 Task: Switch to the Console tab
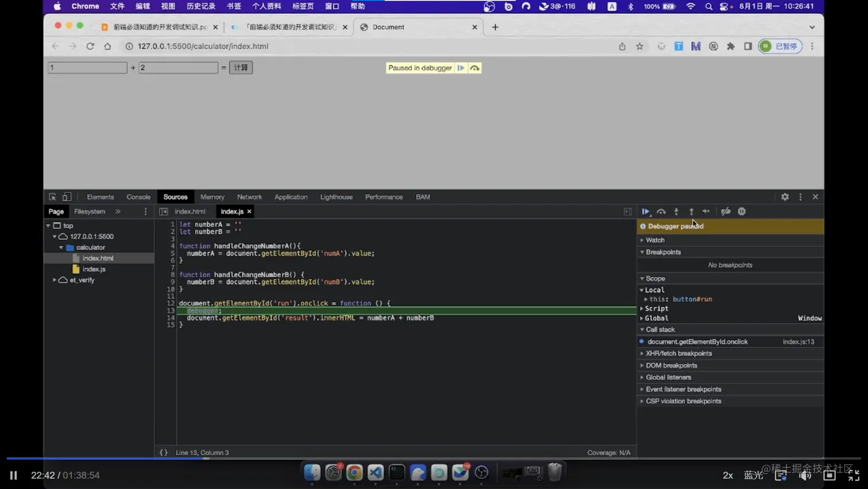tap(138, 197)
